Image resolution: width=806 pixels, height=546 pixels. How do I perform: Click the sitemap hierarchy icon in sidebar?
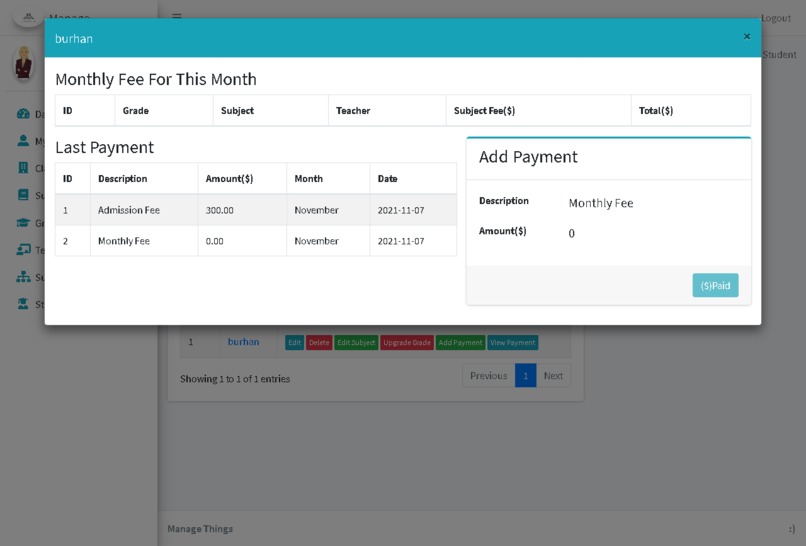tap(23, 277)
